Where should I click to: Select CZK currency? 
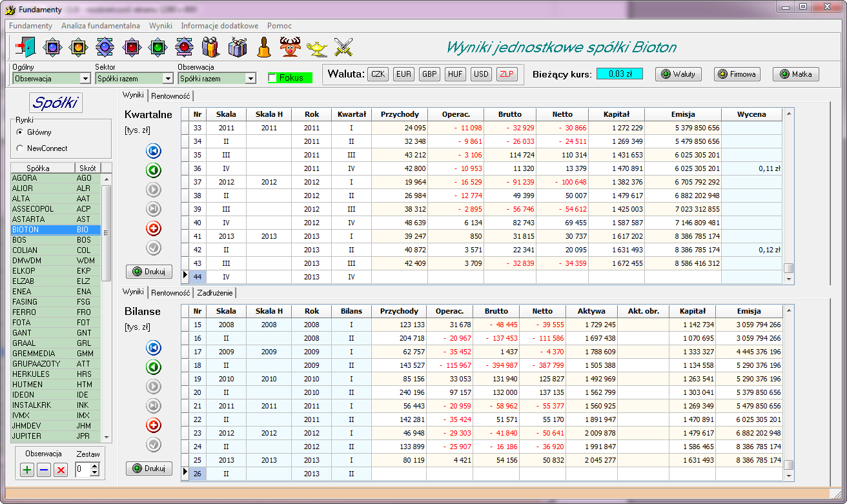(x=378, y=74)
